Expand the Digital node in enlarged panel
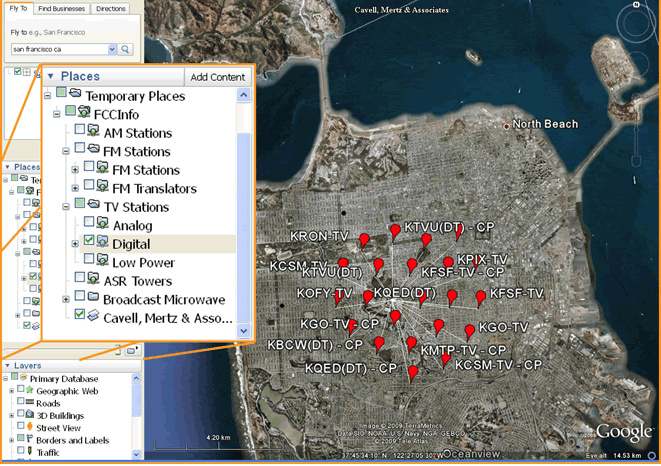Image resolution: width=661 pixels, height=466 pixels. 75,244
